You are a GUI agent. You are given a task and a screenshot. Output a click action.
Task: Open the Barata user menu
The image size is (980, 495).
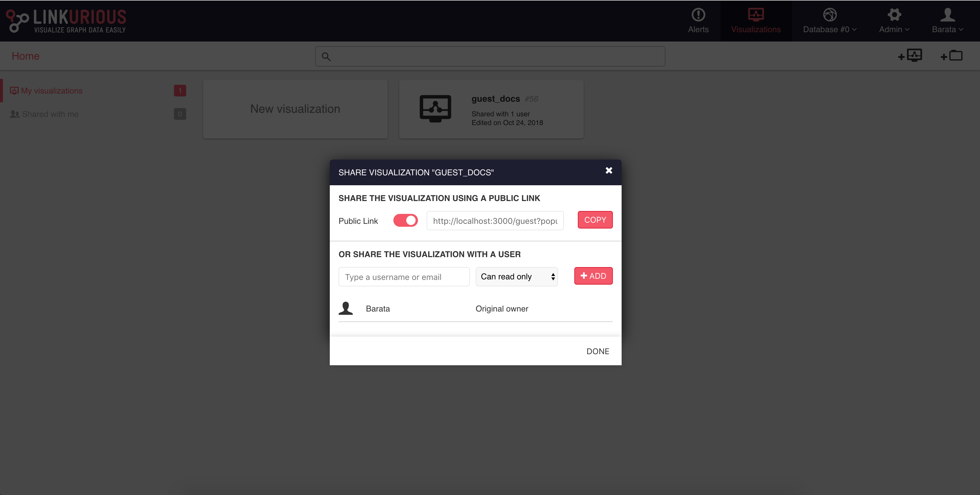[x=947, y=21]
